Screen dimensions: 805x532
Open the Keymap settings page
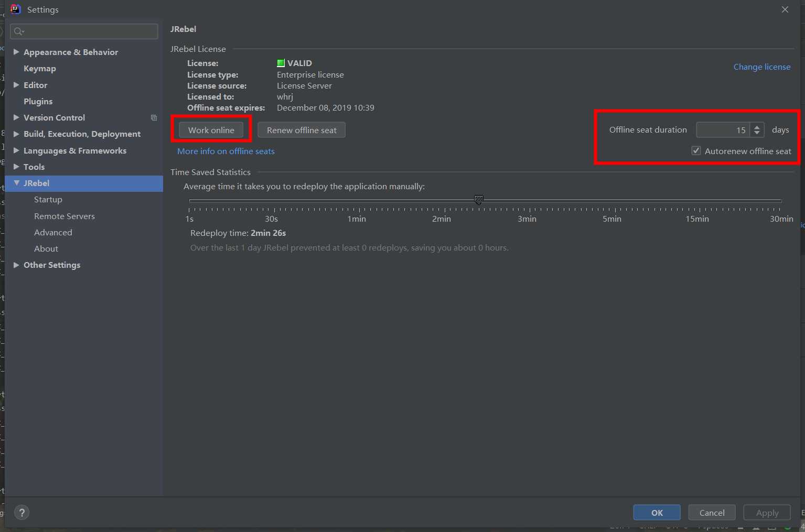(40, 69)
